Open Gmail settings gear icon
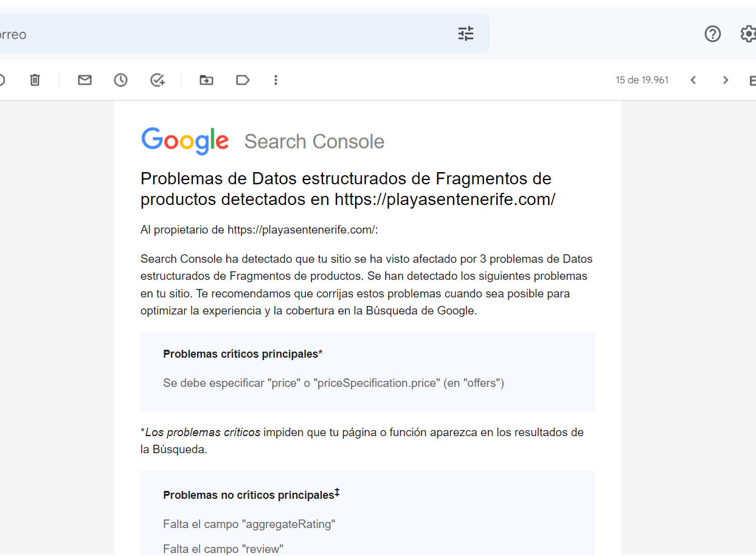This screenshot has width=756, height=556. [748, 34]
